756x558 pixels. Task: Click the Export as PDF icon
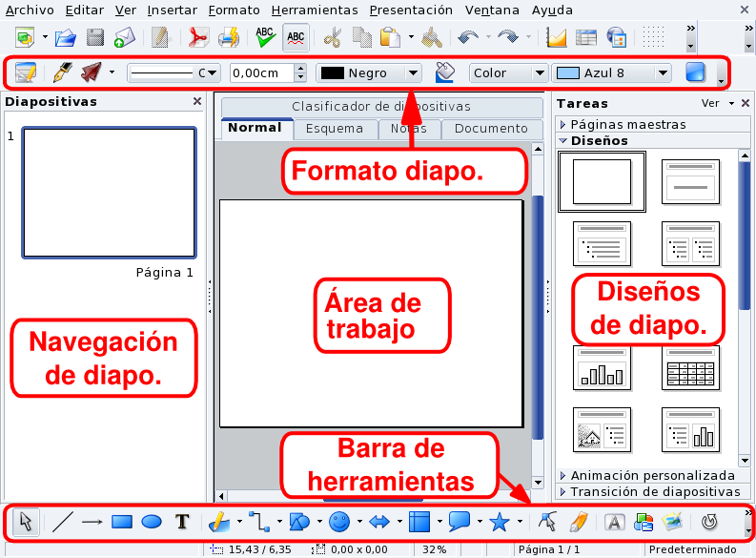coord(197,38)
